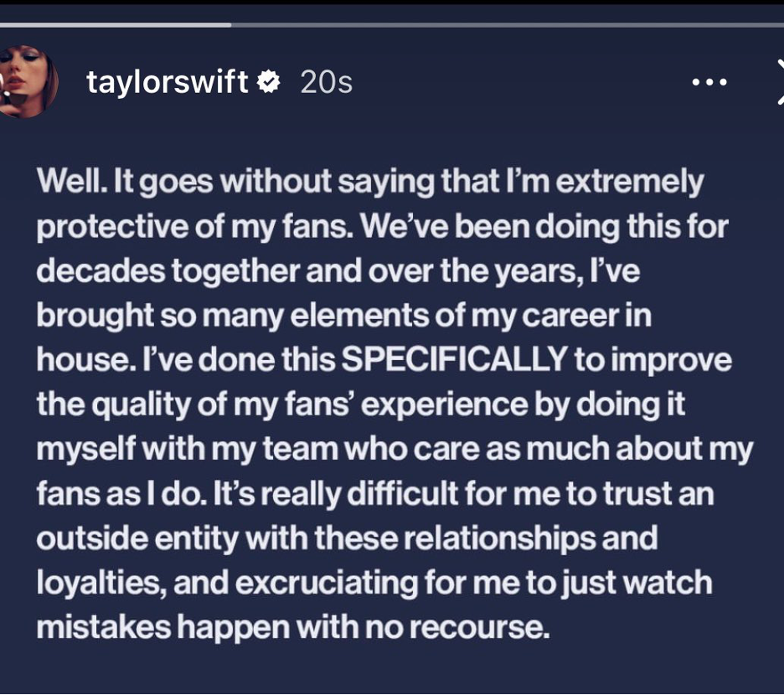Tap the opening word "Well." in the story
Image resolution: width=784 pixels, height=695 pixels.
tap(64, 182)
